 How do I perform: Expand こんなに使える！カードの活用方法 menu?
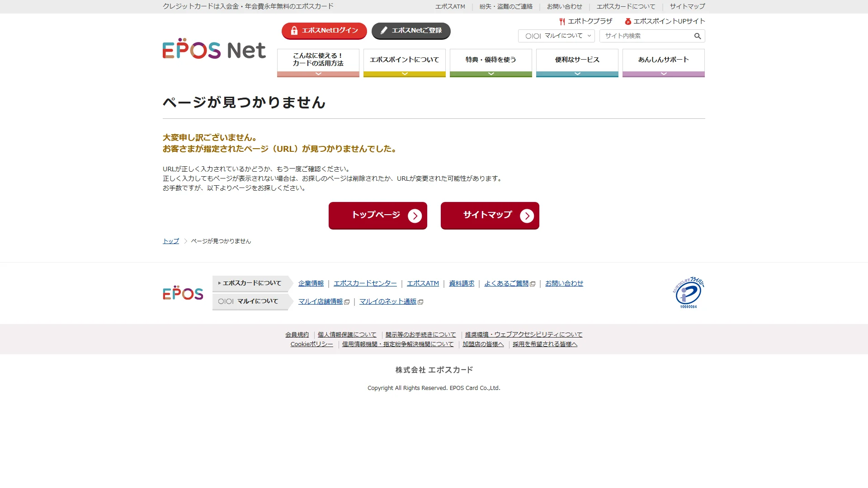click(x=318, y=63)
